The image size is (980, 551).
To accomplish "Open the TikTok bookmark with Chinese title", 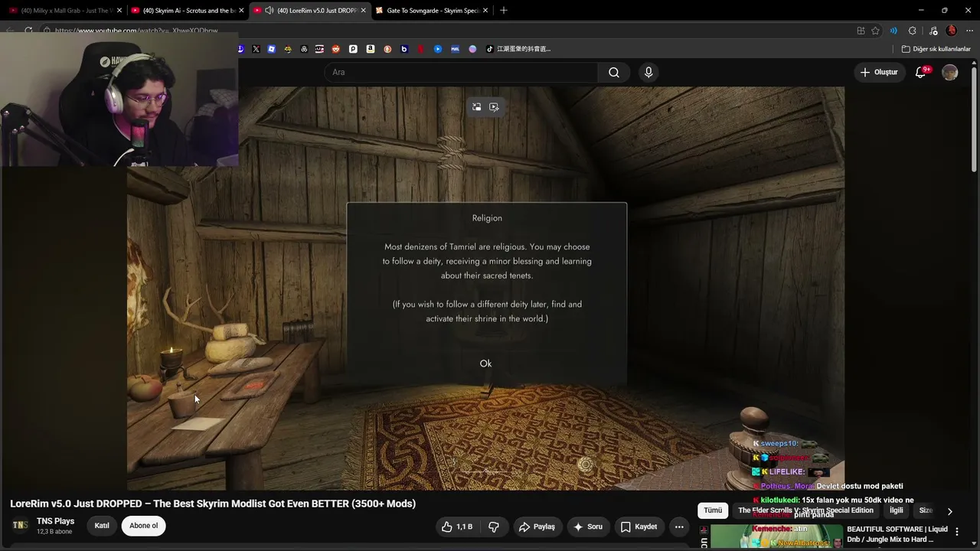I will pyautogui.click(x=518, y=49).
